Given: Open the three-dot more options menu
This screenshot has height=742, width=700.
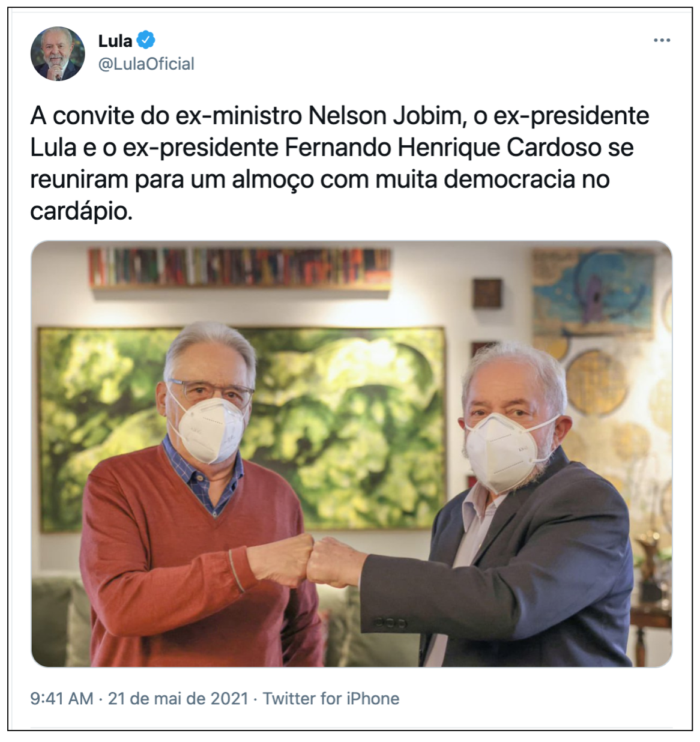Looking at the screenshot, I should (662, 40).
